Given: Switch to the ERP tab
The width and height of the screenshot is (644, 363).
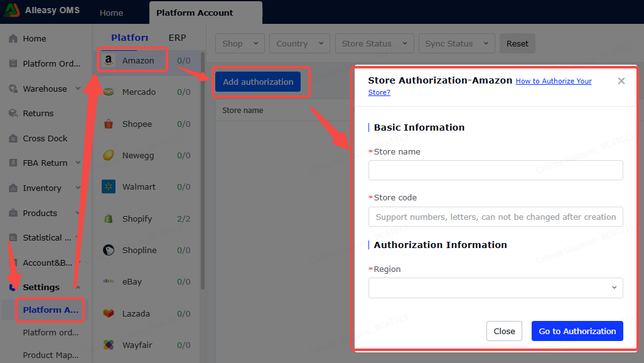Looking at the screenshot, I should point(178,38).
